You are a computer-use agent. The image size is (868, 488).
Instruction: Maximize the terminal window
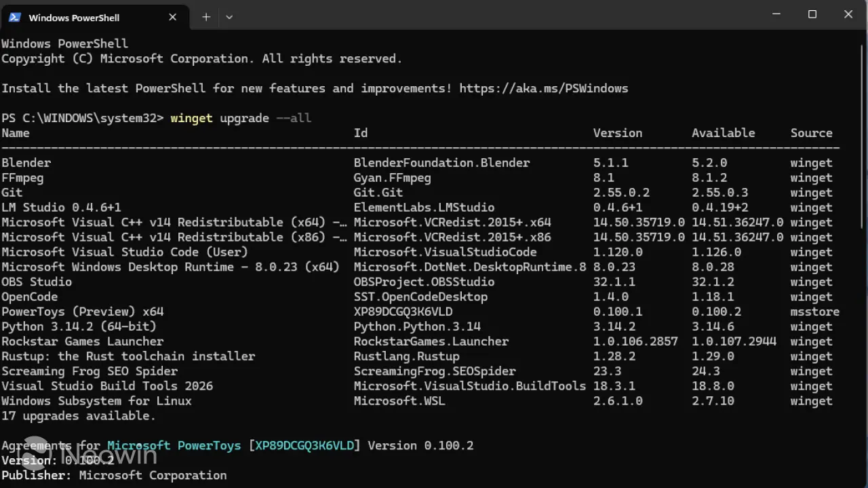pyautogui.click(x=812, y=14)
